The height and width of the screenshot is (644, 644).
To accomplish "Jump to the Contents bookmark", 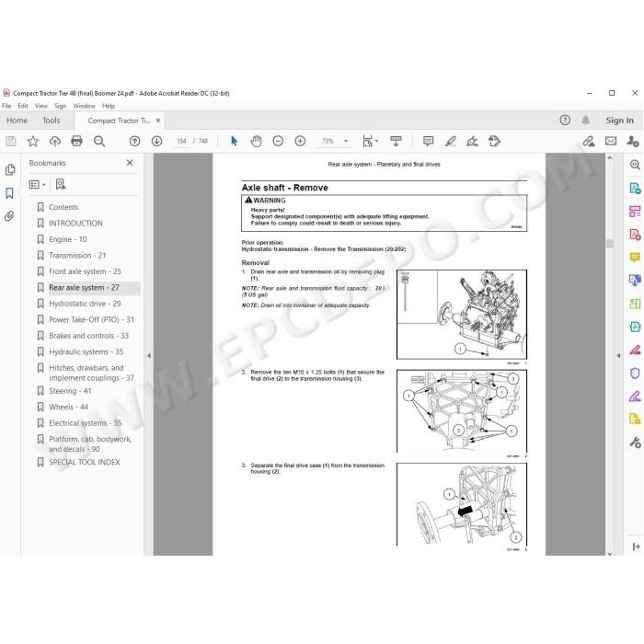I will [x=63, y=207].
